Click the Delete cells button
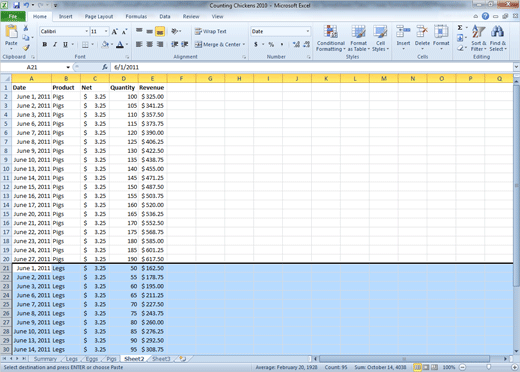This screenshot has width=520, height=372. pos(422,37)
